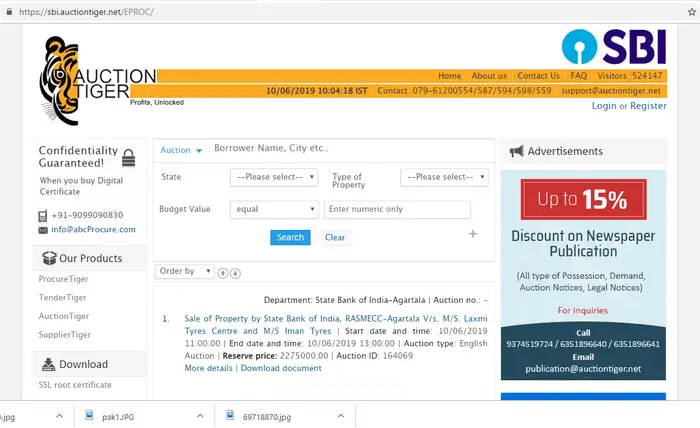The image size is (700, 428).
Task: Open pak1.JPG in the downloads bar
Action: 119,415
